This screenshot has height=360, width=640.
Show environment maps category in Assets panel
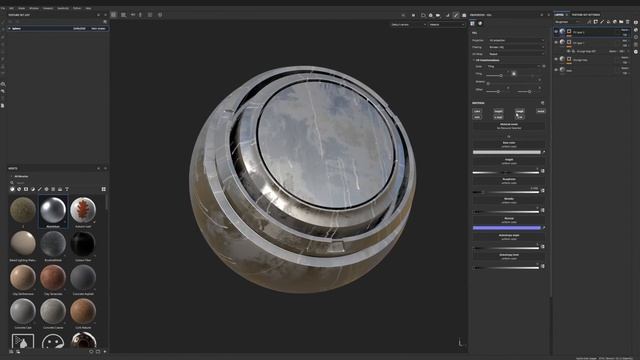(x=60, y=189)
